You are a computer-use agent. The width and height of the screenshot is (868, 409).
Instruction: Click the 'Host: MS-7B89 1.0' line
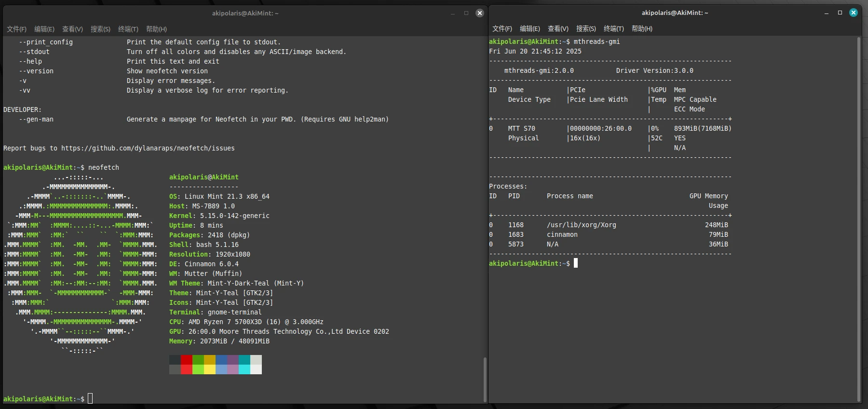point(202,206)
